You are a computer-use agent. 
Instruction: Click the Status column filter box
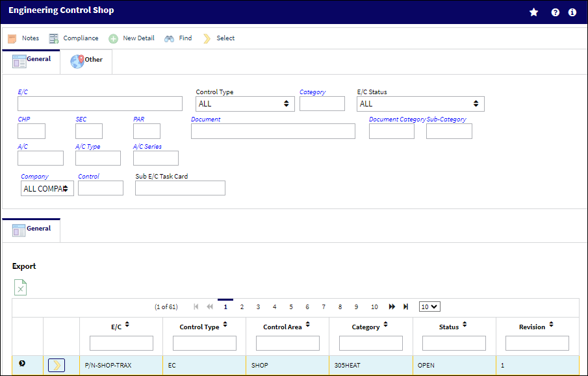pos(454,343)
